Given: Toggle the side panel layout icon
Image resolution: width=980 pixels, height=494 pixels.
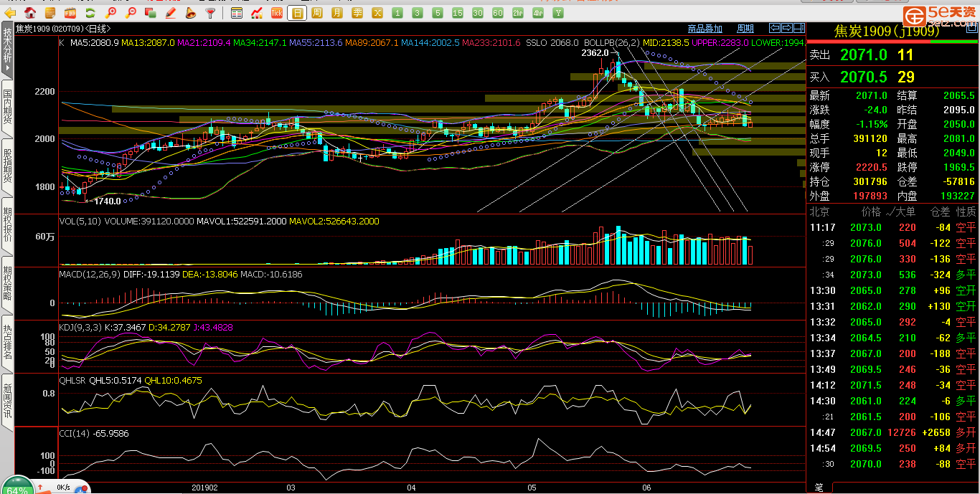Looking at the screenshot, I should click(798, 28).
